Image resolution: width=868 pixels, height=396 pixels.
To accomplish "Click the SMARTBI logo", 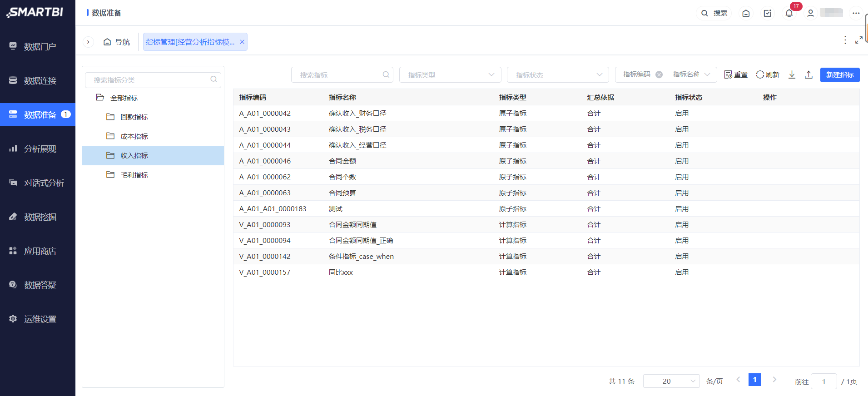I will pos(35,12).
